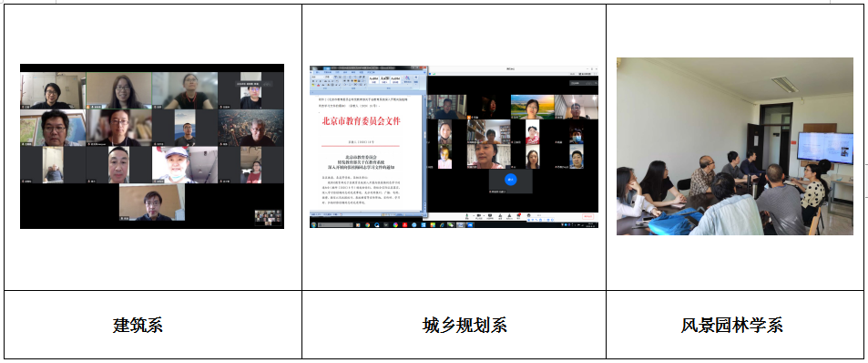Click the red-outlined end meeting button
Viewport: 868px width, 363px height.
tap(587, 217)
